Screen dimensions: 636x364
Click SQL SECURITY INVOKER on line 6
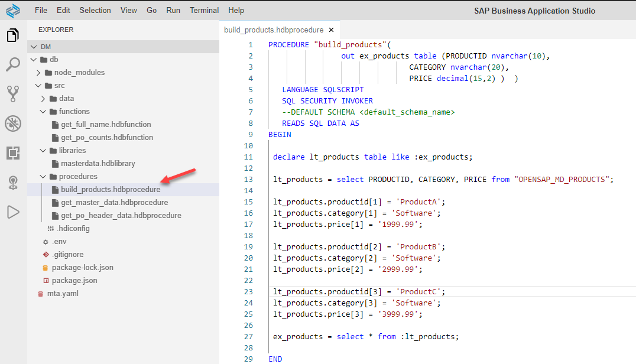coord(327,101)
